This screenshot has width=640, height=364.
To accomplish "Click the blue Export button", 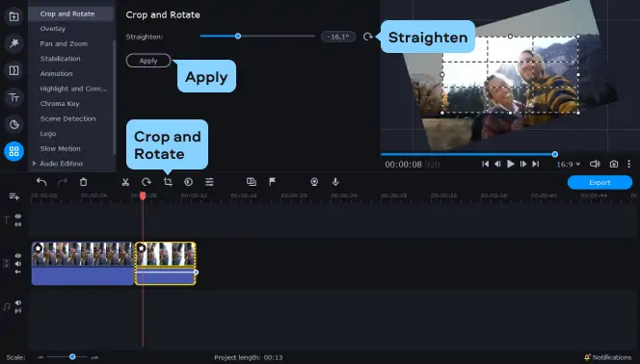I will pyautogui.click(x=600, y=183).
